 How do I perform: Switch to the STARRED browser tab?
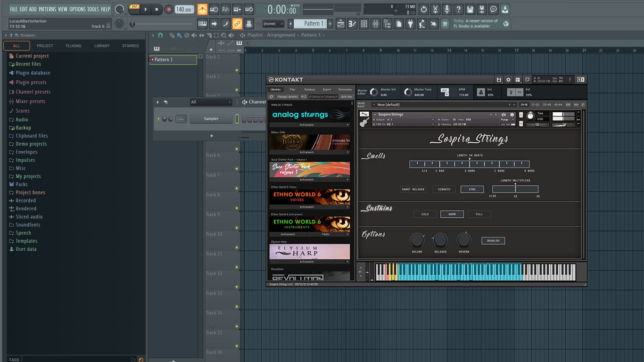point(131,46)
